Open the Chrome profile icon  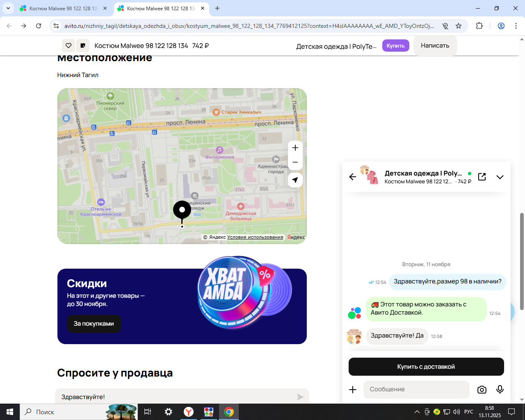tap(501, 26)
